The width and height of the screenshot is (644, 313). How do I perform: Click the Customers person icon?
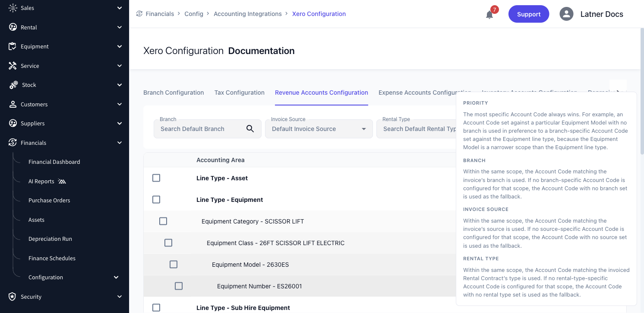pos(13,104)
